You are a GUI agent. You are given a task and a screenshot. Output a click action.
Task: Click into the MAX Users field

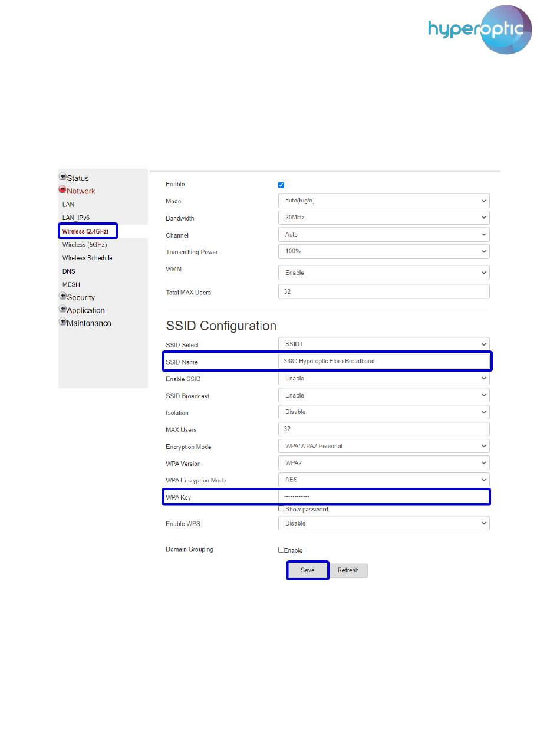[384, 429]
